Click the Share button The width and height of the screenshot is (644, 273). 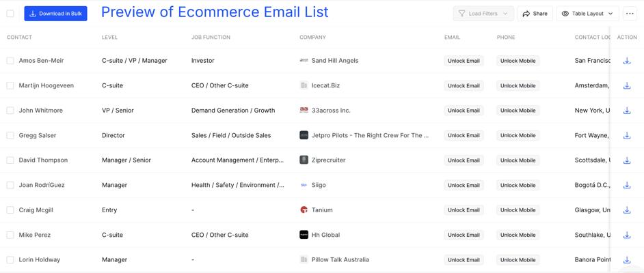pyautogui.click(x=535, y=14)
